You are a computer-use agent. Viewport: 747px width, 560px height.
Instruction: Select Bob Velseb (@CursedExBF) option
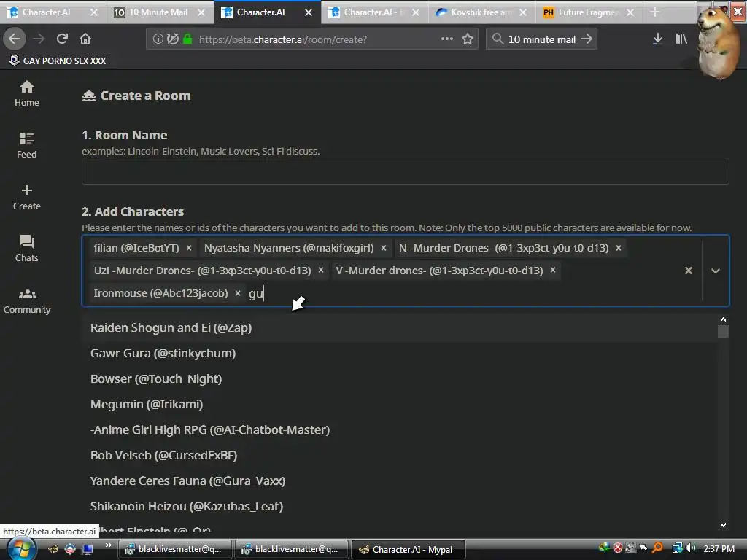[399, 455]
